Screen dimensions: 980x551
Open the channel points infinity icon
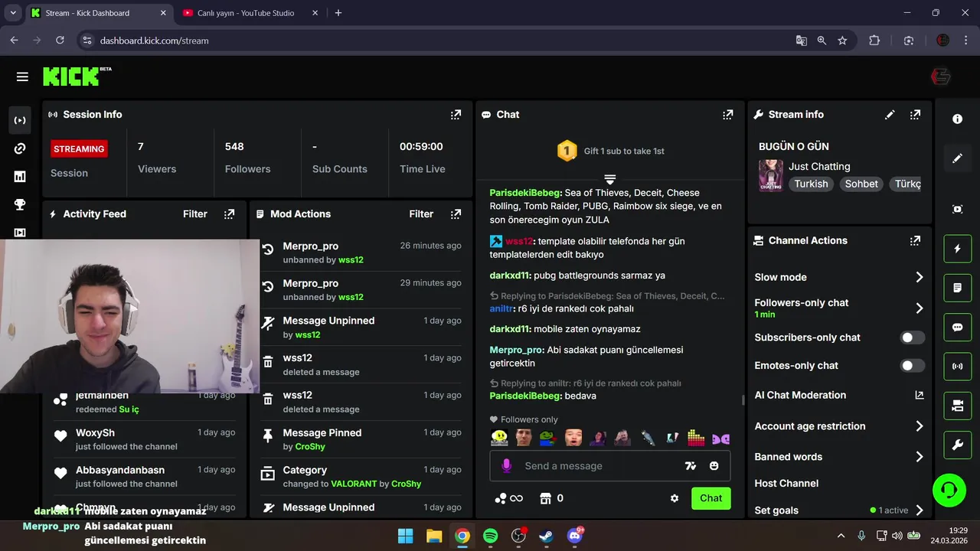508,498
